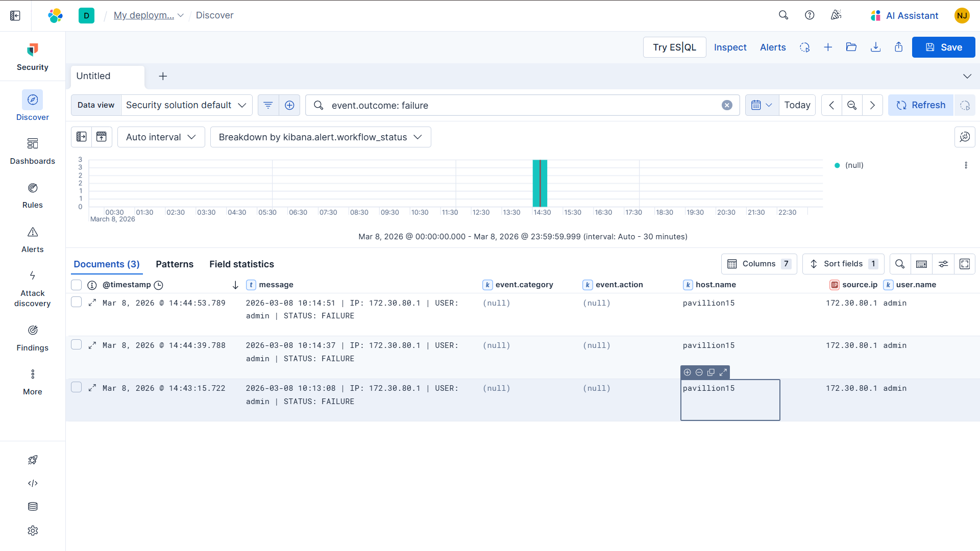
Task: Clear the search query text
Action: click(727, 105)
